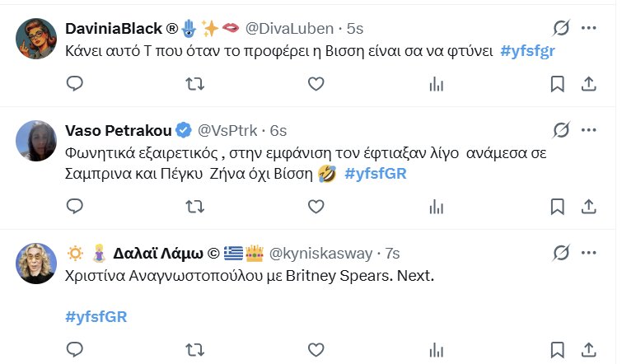The image size is (636, 364).
Task: Repost the Δαλαϊ Λάμω tweet
Action: tap(195, 348)
